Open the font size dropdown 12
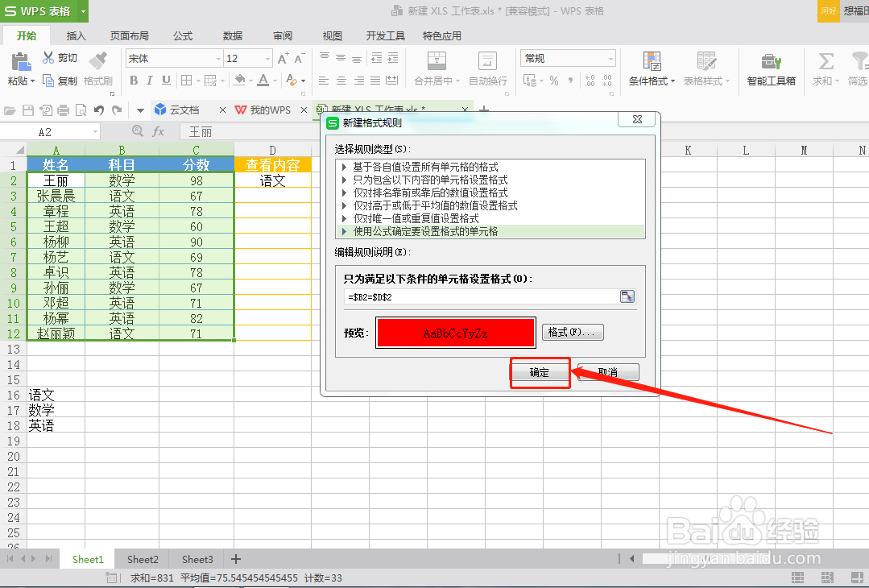This screenshot has width=869, height=588. [267, 58]
